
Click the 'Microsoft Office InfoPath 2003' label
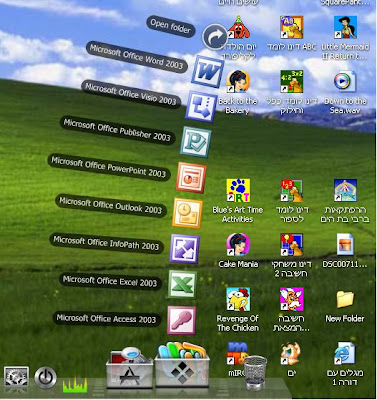pos(106,243)
